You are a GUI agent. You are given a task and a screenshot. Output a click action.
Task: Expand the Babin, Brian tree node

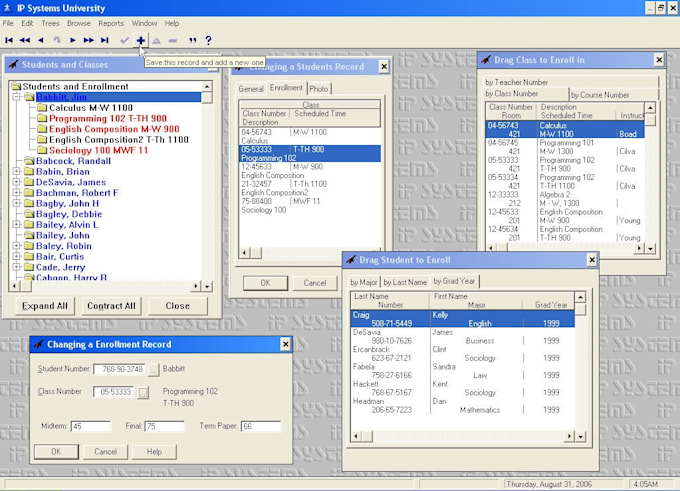tap(16, 171)
